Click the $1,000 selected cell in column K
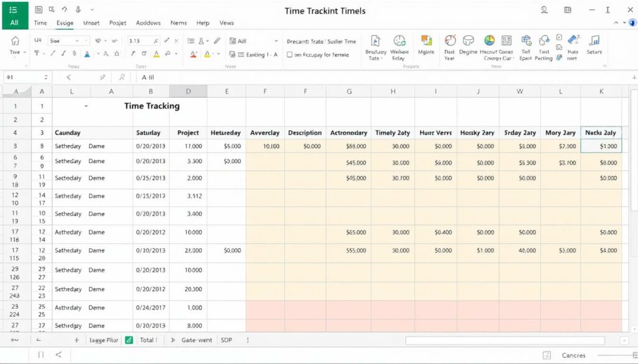 click(601, 146)
